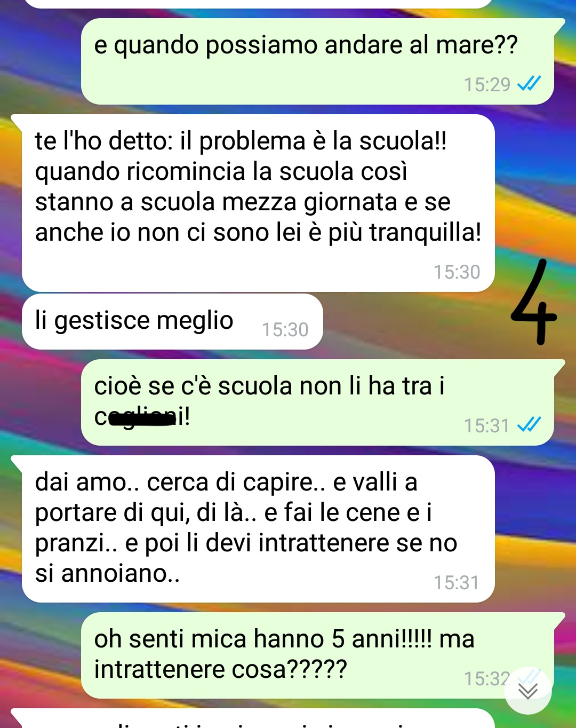Tap the scroll-to-bottom double chevron button
This screenshot has width=576, height=728.
[x=528, y=691]
